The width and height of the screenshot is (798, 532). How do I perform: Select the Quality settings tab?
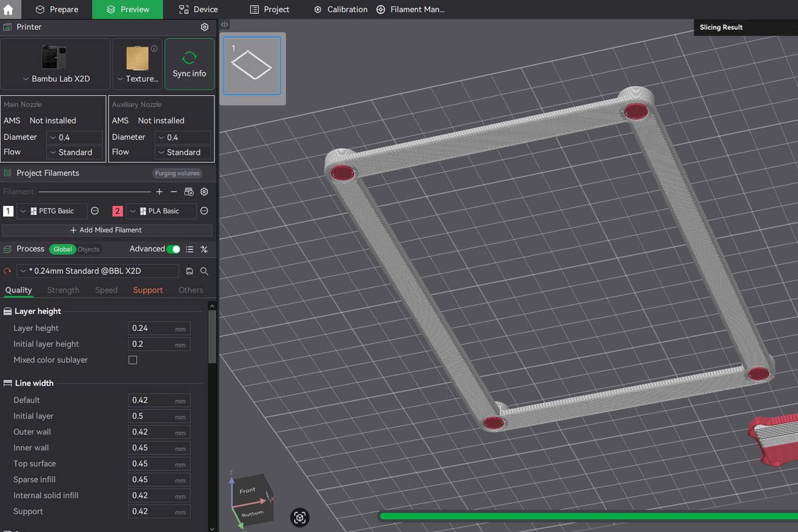(19, 290)
